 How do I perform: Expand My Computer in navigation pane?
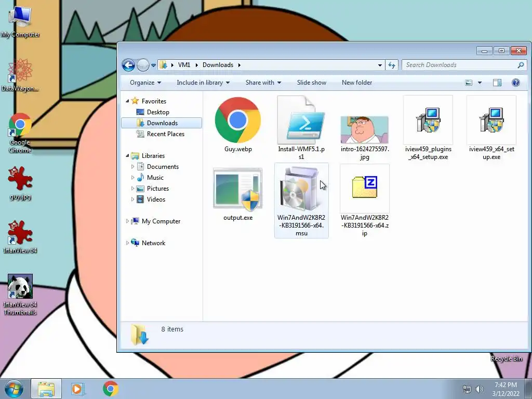point(127,221)
